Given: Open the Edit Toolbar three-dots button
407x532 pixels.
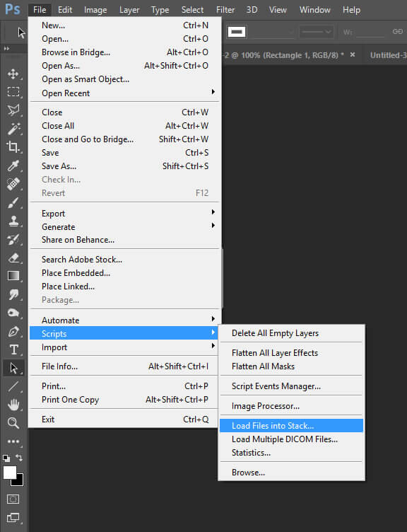Looking at the screenshot, I should click(x=13, y=441).
